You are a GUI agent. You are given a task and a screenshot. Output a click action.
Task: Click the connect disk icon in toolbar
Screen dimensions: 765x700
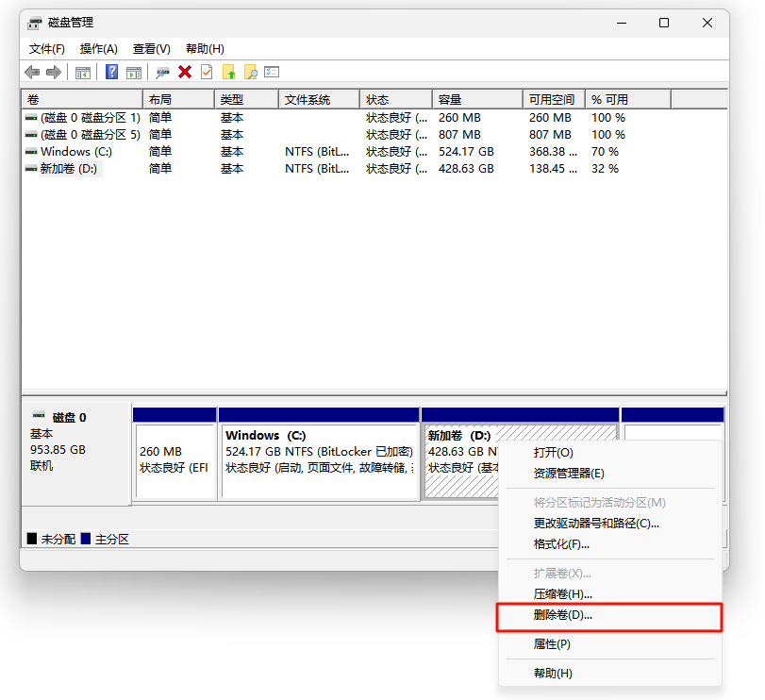pyautogui.click(x=163, y=73)
